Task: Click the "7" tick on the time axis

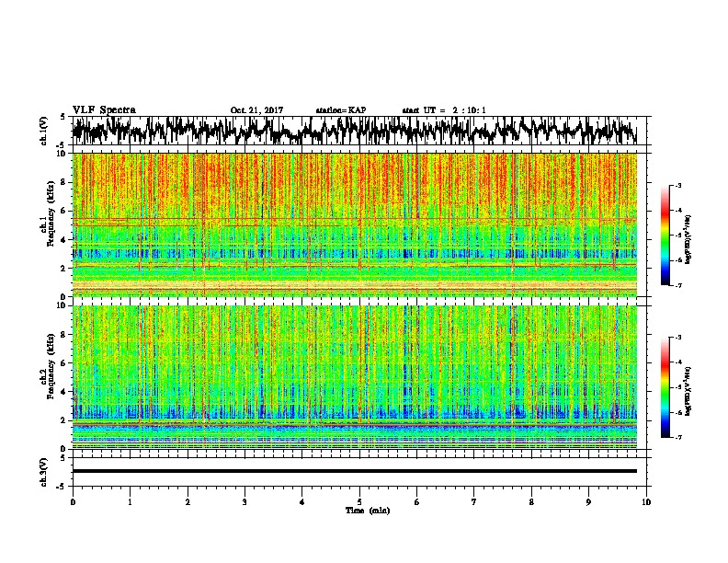Action: (x=474, y=501)
